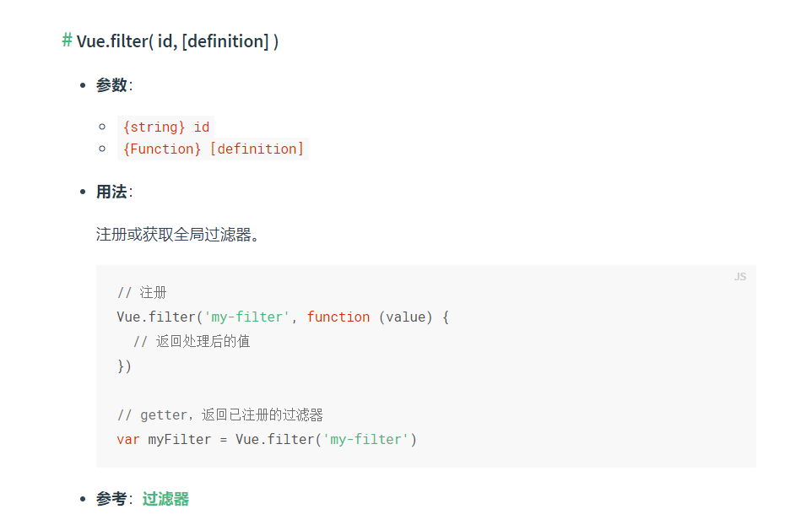Click the // 注册 comment line
The width and height of the screenshot is (812, 531).
[142, 293]
